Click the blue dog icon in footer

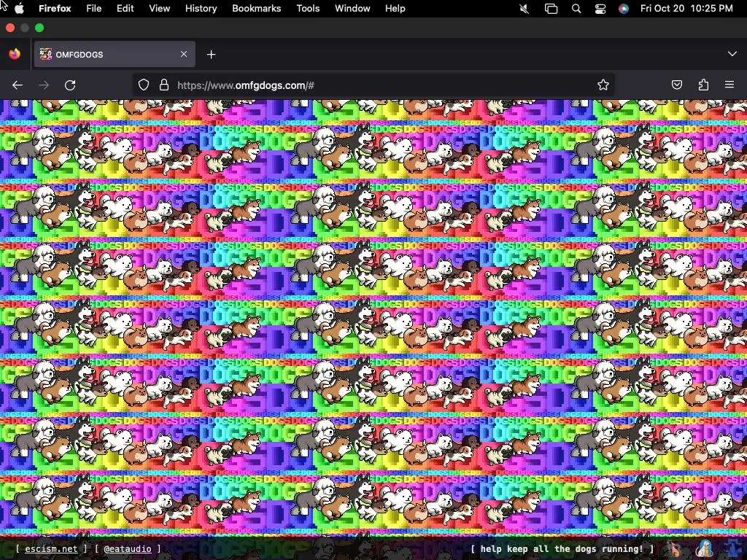click(x=732, y=549)
